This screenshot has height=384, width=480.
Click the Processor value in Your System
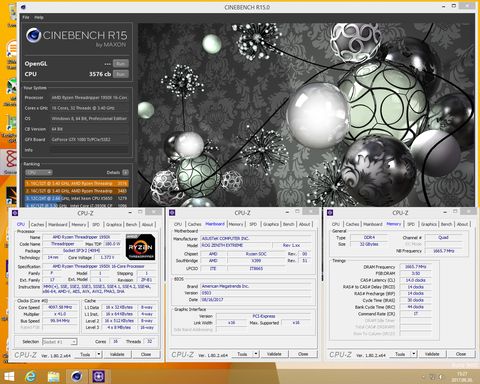pos(89,98)
